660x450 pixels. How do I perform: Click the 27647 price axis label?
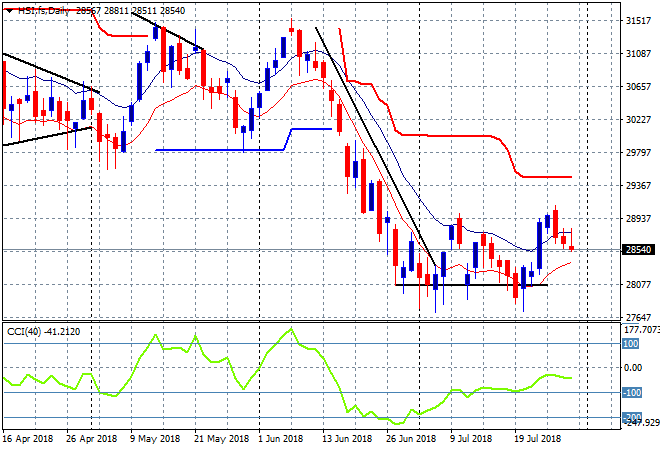coord(638,317)
